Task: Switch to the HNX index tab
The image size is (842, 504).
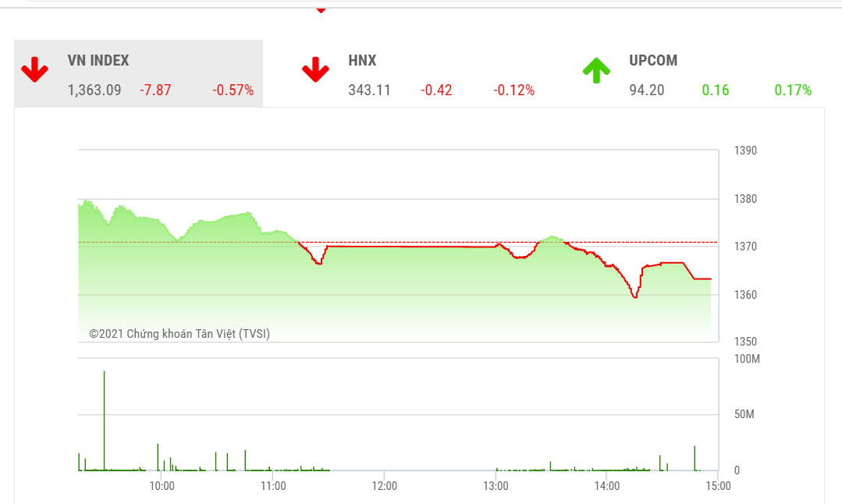Action: click(x=361, y=60)
